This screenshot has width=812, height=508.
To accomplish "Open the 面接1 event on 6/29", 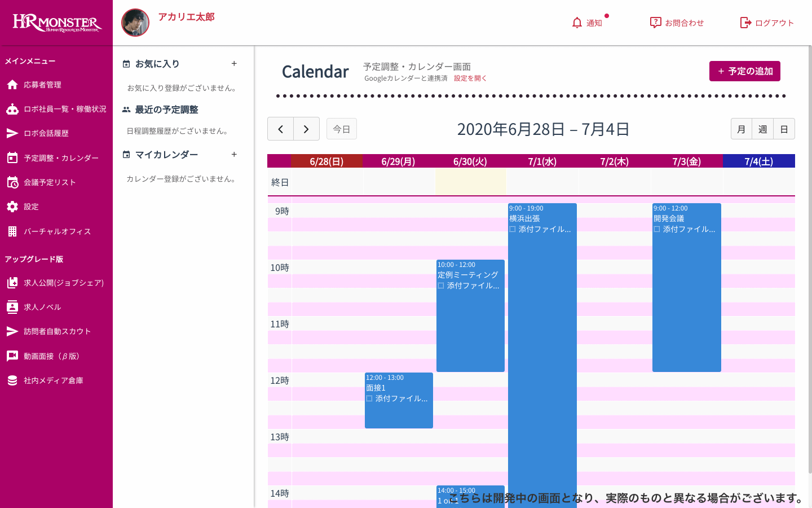I will pos(399,400).
